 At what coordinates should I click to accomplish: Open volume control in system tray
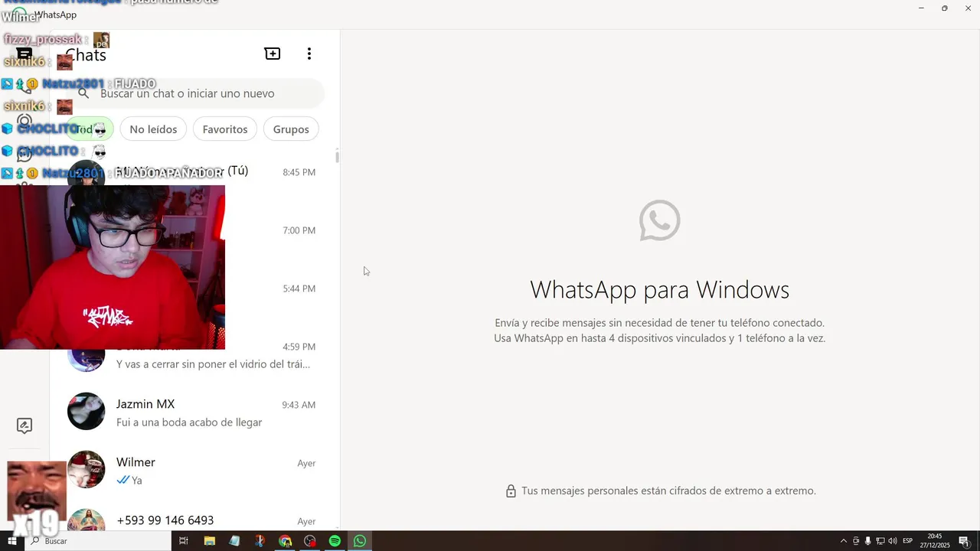click(x=892, y=541)
